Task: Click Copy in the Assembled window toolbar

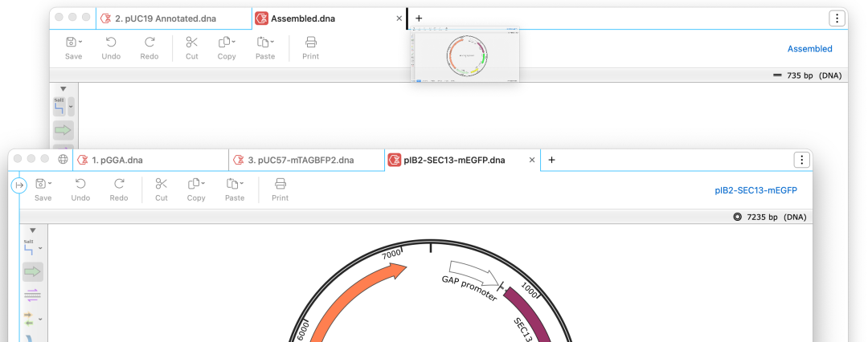Action: click(x=227, y=48)
